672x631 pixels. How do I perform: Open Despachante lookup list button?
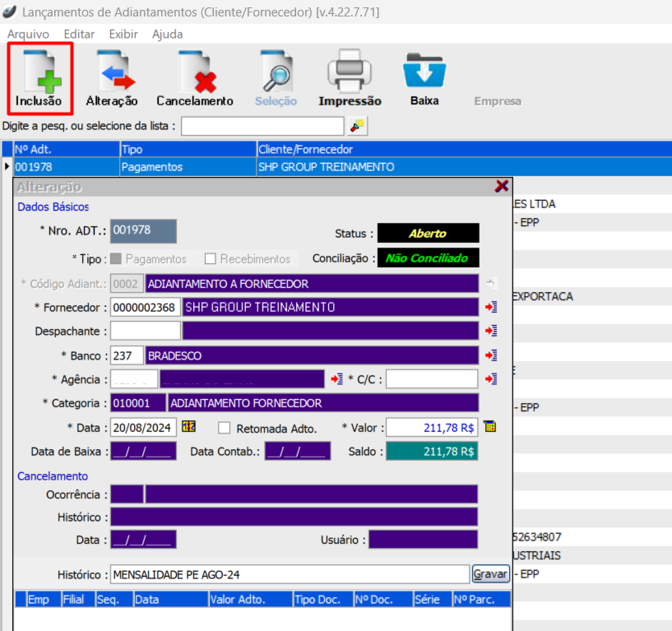pos(491,331)
